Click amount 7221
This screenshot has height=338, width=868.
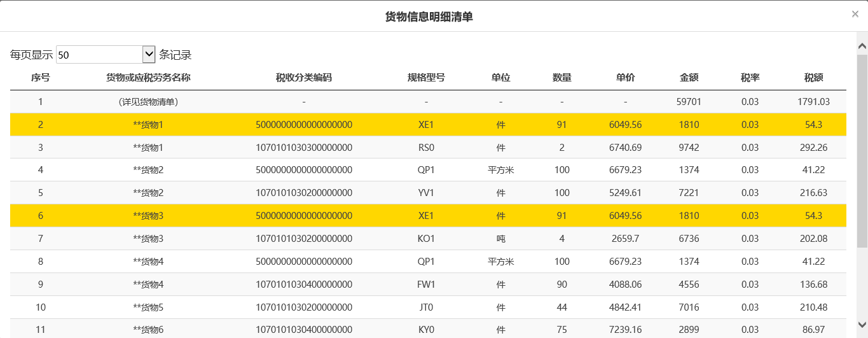pos(689,192)
